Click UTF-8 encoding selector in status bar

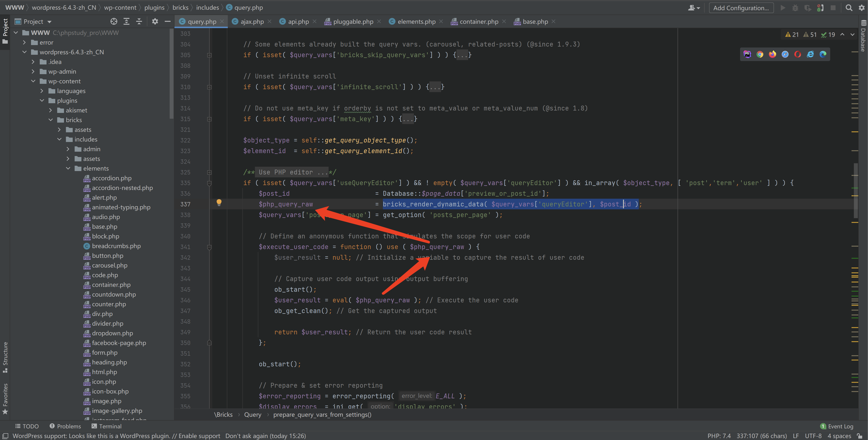tap(813, 436)
